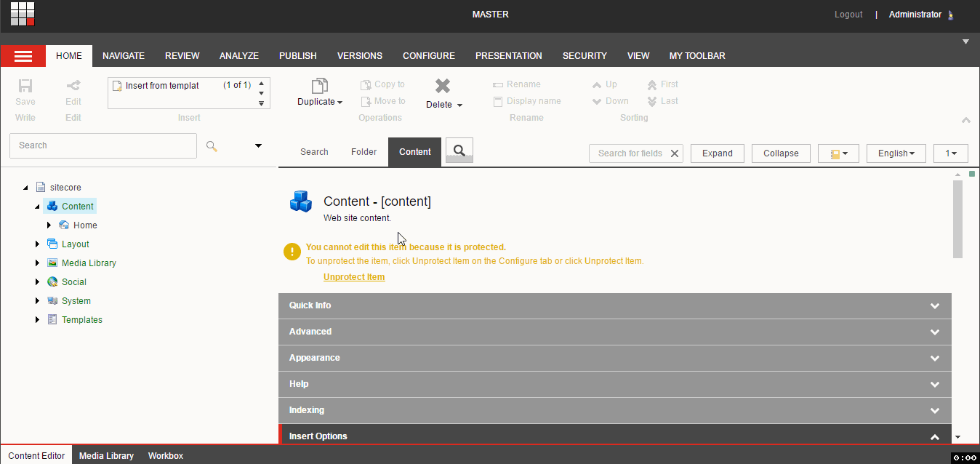This screenshot has width=980, height=464.
Task: Open the Folder editor tab
Action: pos(364,152)
